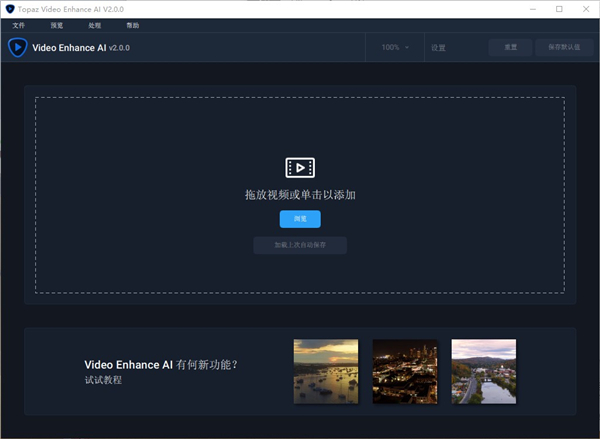Click the 试试教程 (try tutorial) link

coord(103,380)
